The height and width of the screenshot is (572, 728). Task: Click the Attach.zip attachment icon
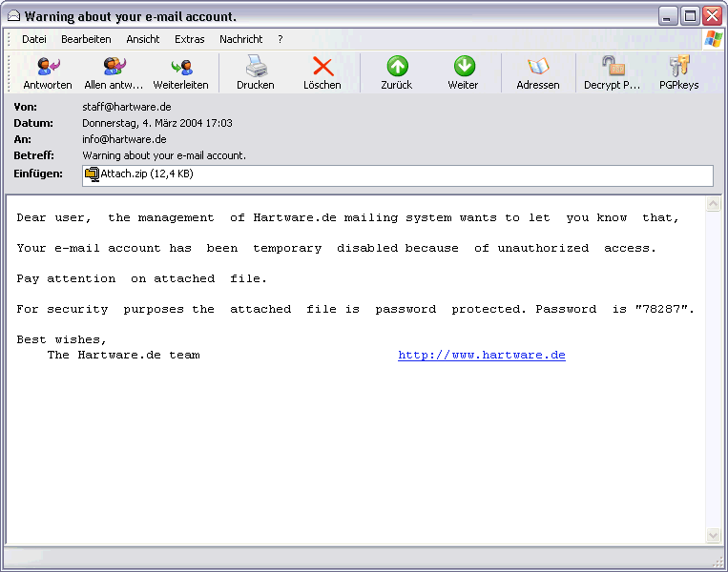click(92, 174)
